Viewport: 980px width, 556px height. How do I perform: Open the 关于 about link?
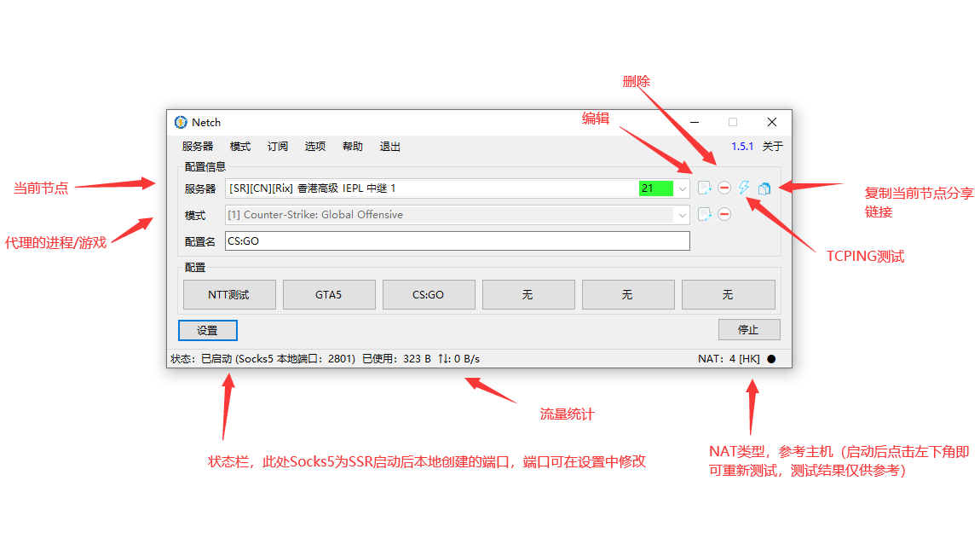pos(773,147)
